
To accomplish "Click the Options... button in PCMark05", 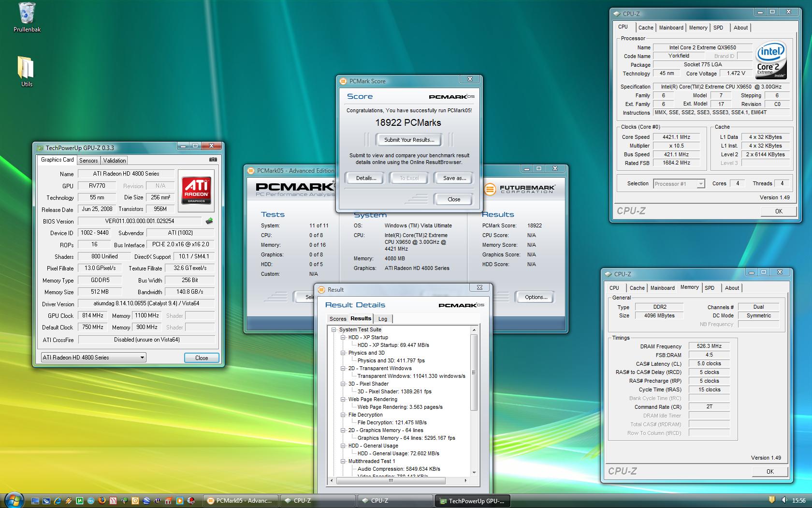I will pos(536,297).
